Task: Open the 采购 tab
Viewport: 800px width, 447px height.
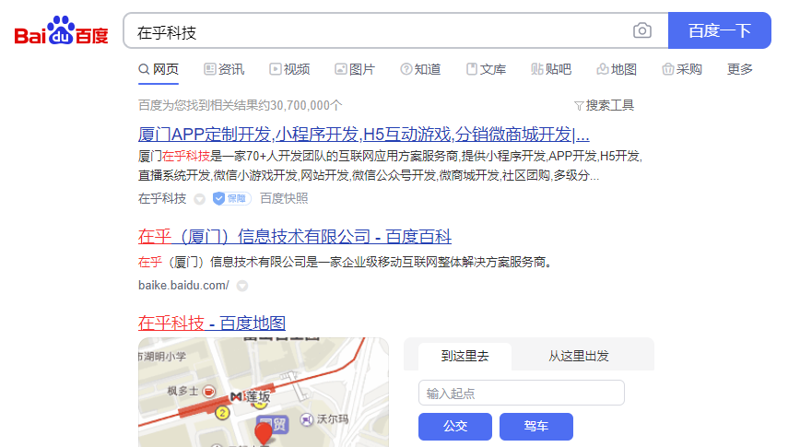Action: (682, 69)
